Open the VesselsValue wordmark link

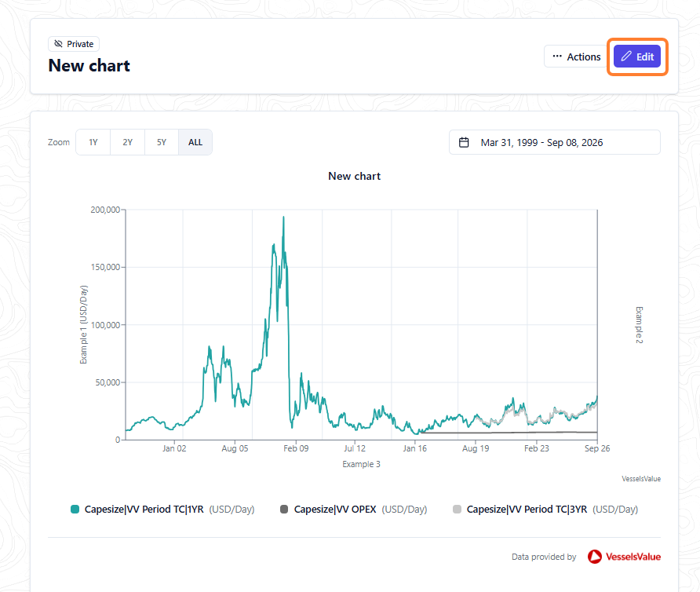(x=633, y=557)
